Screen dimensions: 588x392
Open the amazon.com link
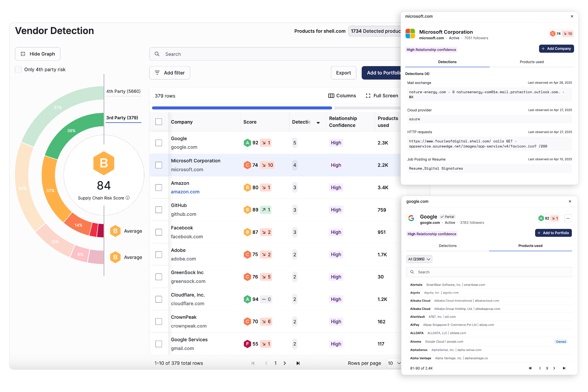pyautogui.click(x=185, y=192)
